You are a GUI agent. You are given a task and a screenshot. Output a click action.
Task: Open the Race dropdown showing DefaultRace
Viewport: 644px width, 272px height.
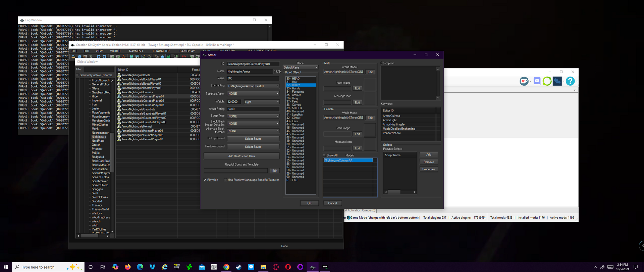[301, 67]
